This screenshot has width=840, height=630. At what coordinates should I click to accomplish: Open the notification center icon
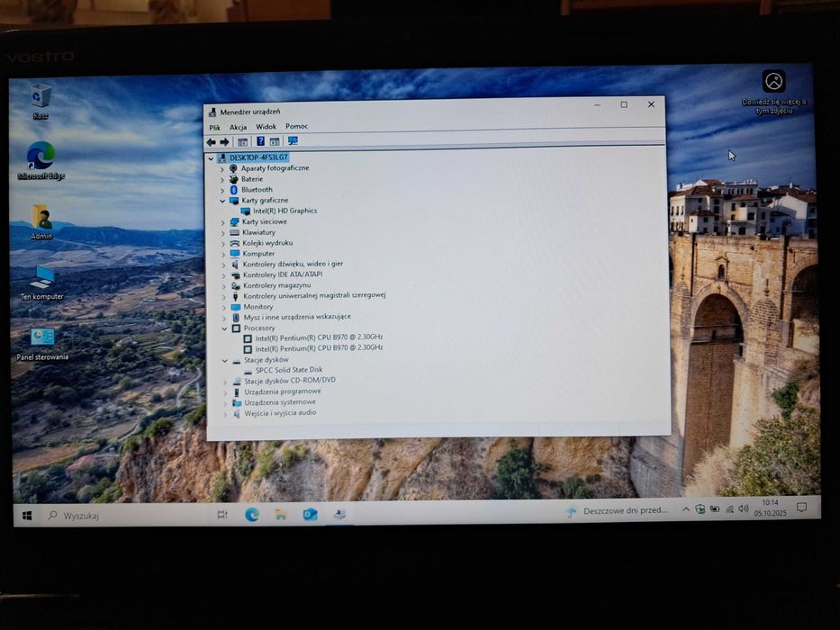(801, 508)
